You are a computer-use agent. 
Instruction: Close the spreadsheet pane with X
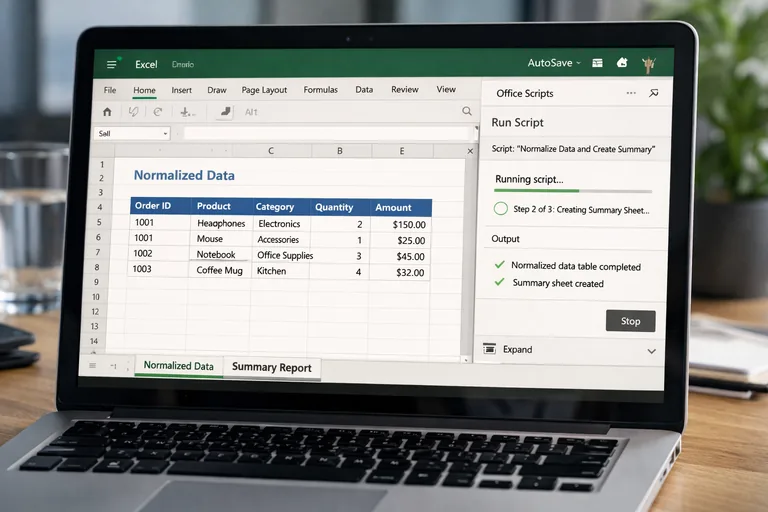click(x=470, y=151)
